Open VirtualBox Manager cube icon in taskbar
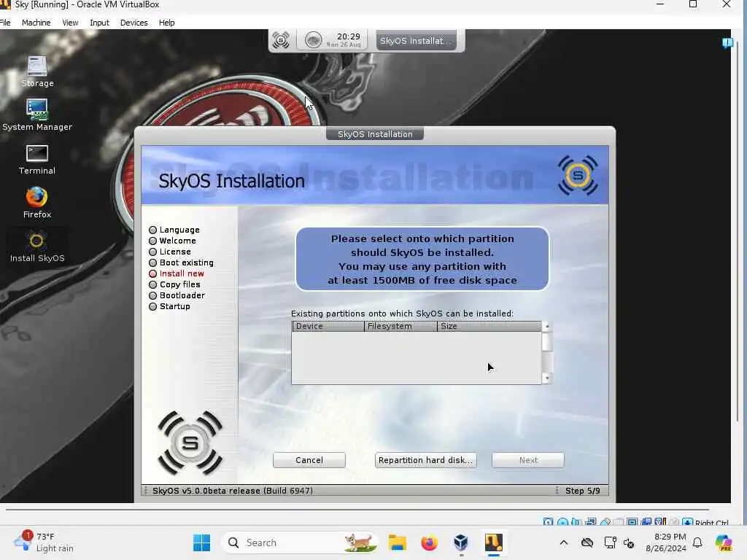The height and width of the screenshot is (560, 747). [461, 542]
